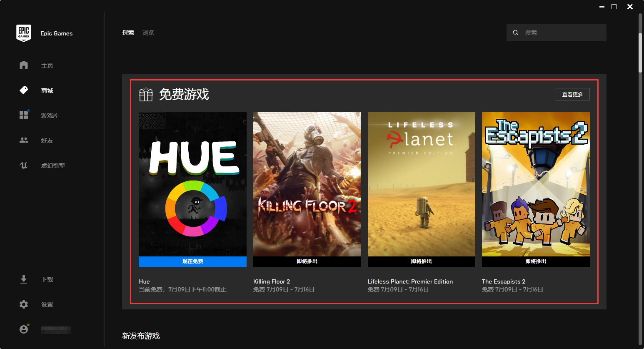Click 即将推出 banner under Lifeless Planet

(421, 261)
